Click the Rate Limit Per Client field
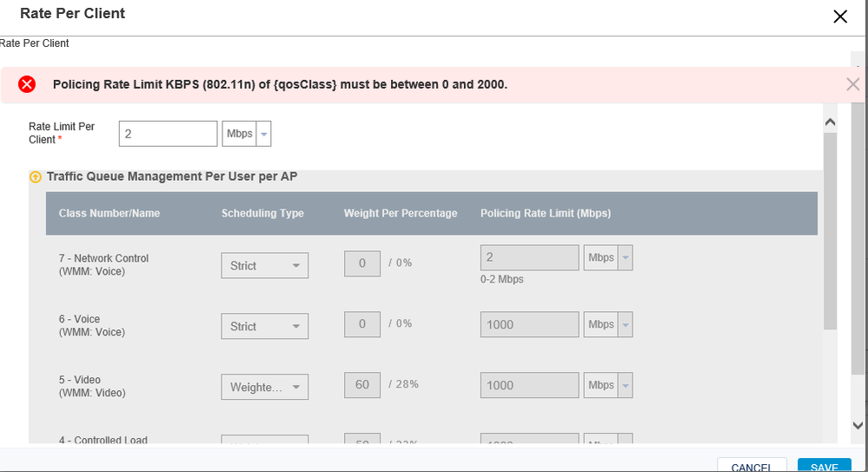The height and width of the screenshot is (472, 868). pyautogui.click(x=168, y=134)
